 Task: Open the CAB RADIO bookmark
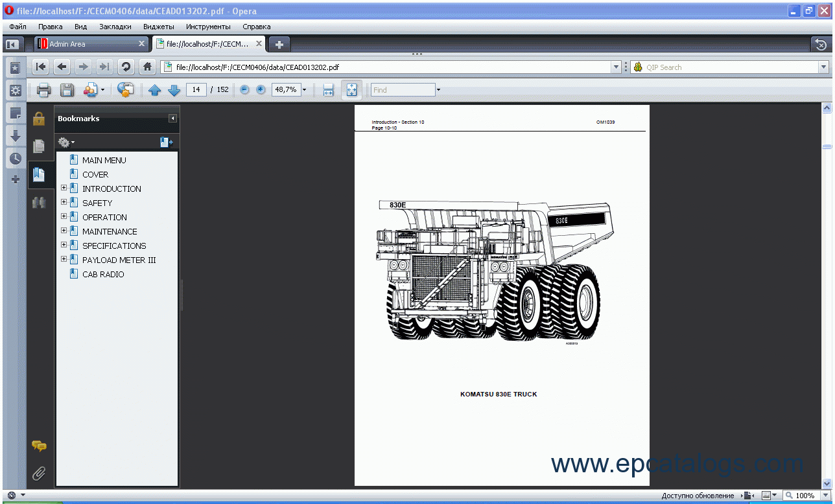(x=103, y=274)
